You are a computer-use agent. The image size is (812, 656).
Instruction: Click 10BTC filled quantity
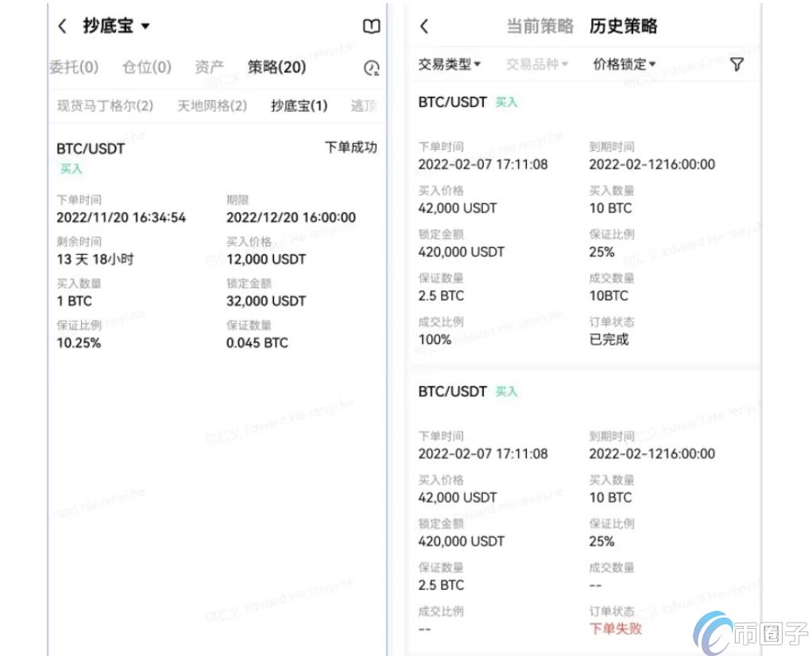tap(609, 296)
